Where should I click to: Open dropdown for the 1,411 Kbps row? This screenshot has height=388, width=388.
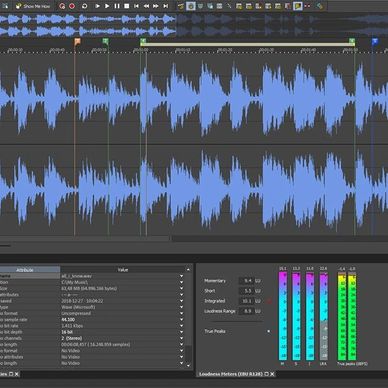pos(181,326)
